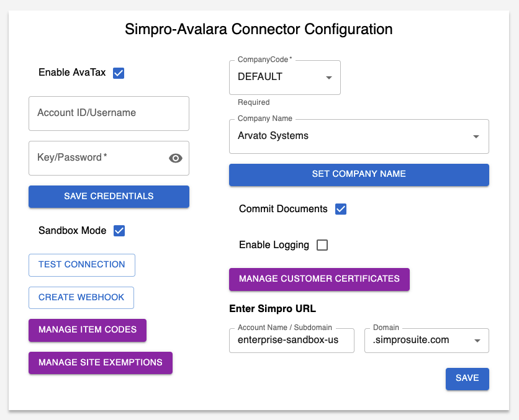519x420 pixels.
Task: Open Manage Item Codes
Action: [88, 330]
